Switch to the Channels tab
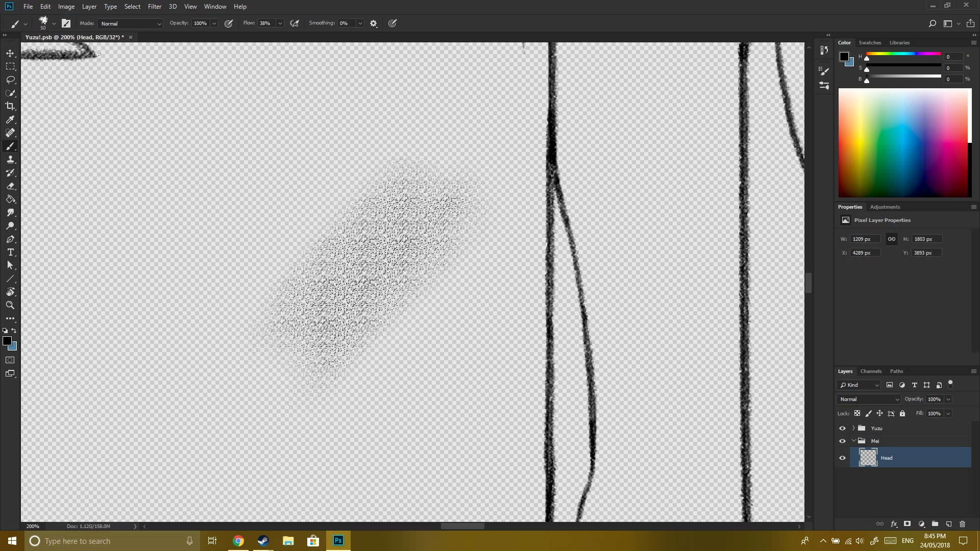Image resolution: width=980 pixels, height=551 pixels. tap(871, 371)
